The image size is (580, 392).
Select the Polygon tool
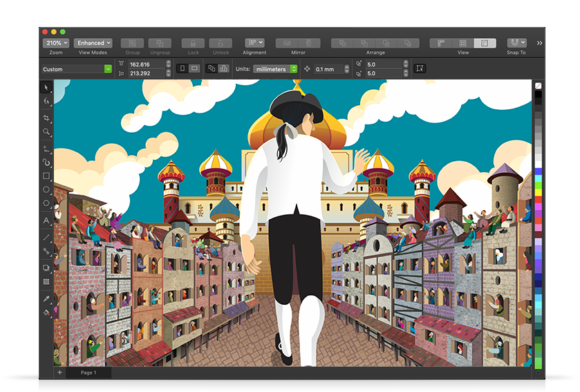(x=46, y=203)
